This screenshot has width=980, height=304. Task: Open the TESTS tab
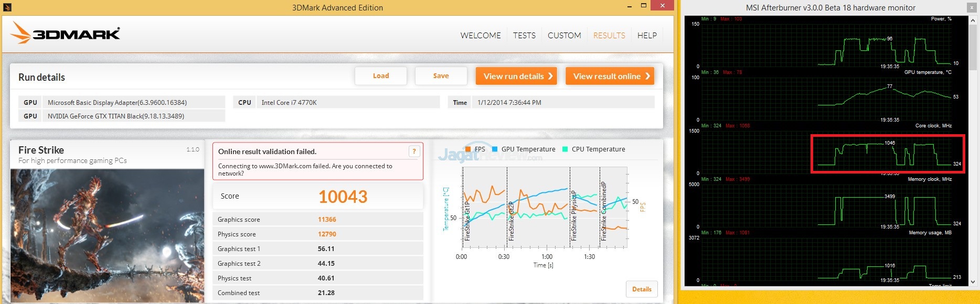coord(524,36)
